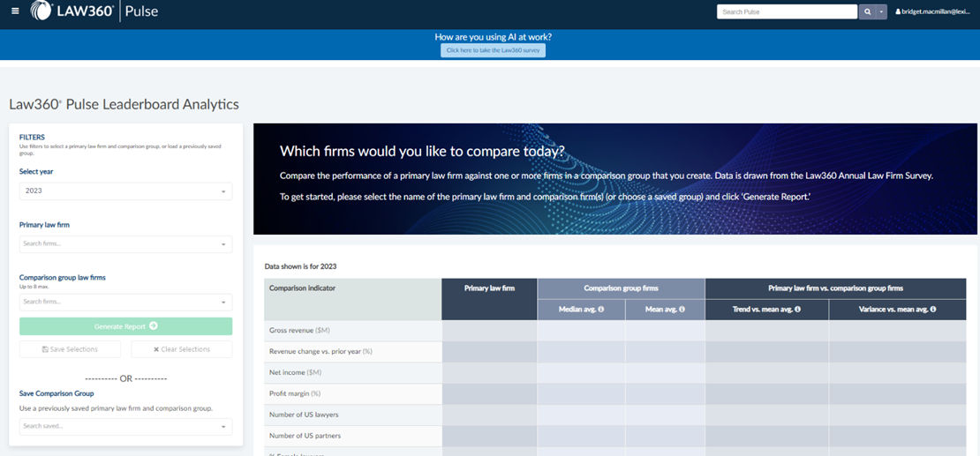
Task: Open the search options caret dropdown
Action: pyautogui.click(x=881, y=11)
